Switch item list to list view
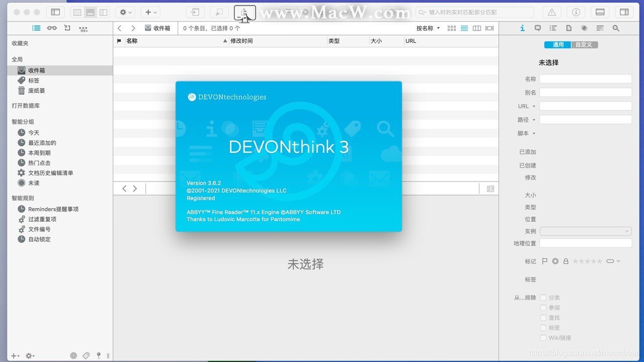The height and width of the screenshot is (362, 644). point(464,28)
